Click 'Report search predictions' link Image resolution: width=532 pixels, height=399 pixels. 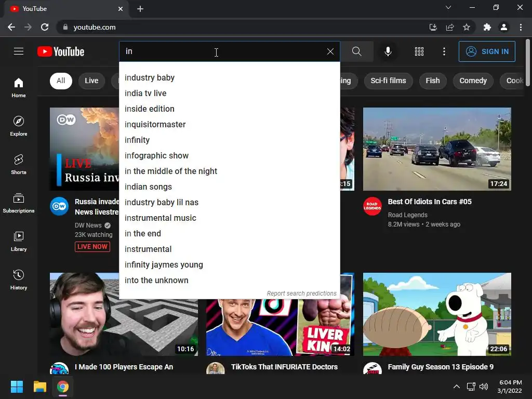tap(302, 294)
